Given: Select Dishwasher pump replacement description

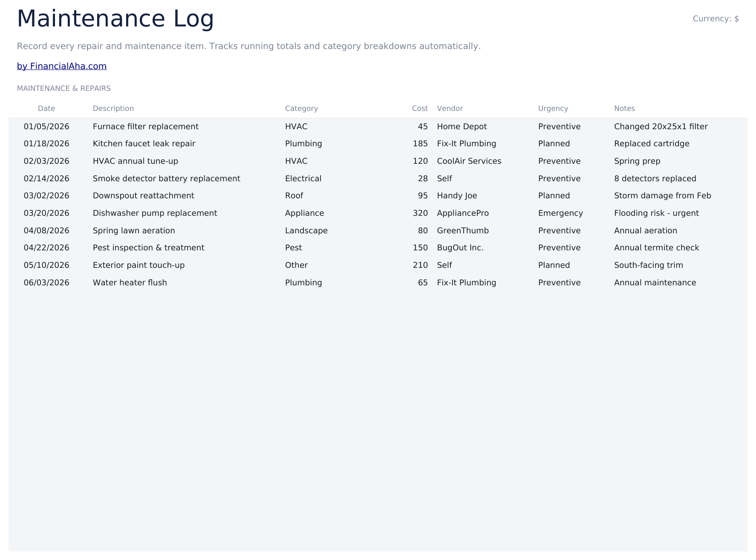Looking at the screenshot, I should (155, 213).
